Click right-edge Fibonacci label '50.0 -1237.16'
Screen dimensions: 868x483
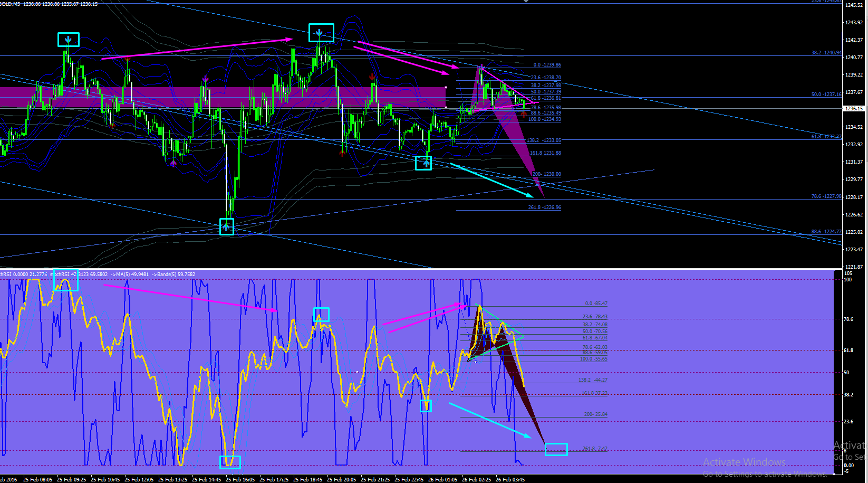[826, 94]
